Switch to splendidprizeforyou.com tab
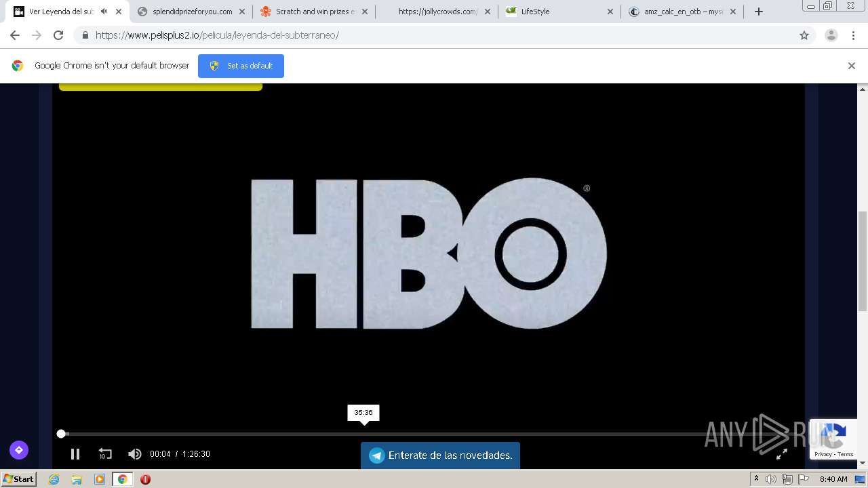868x488 pixels. click(x=192, y=12)
